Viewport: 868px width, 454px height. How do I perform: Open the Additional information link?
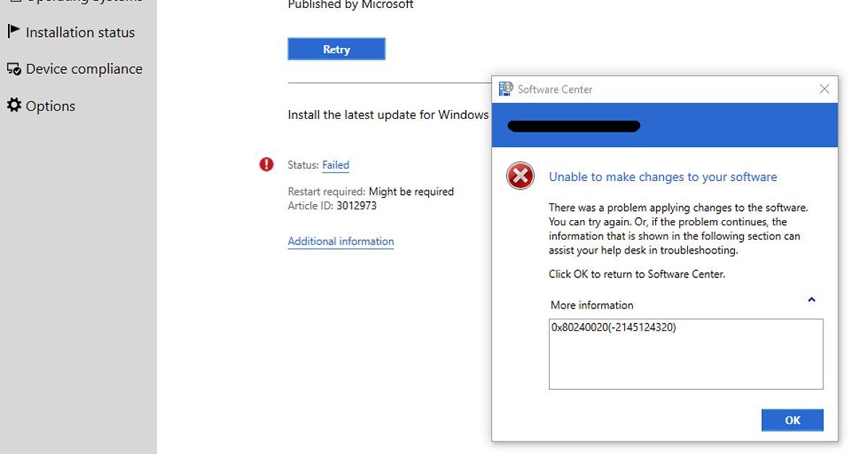click(x=341, y=241)
